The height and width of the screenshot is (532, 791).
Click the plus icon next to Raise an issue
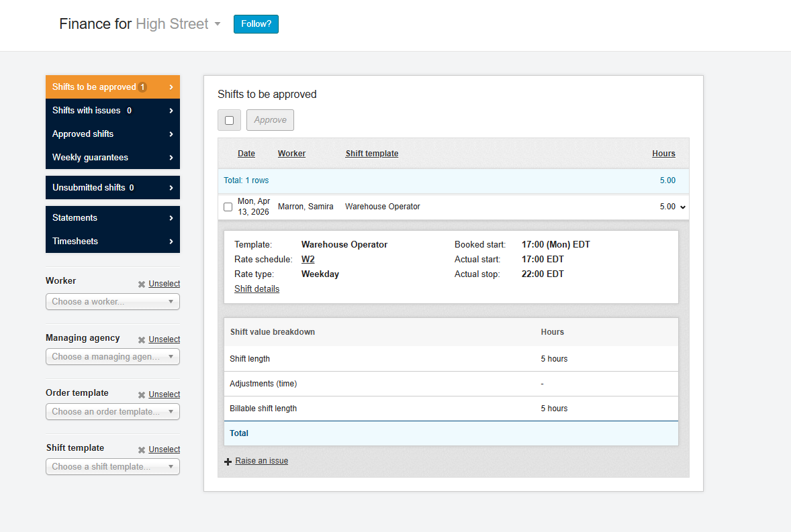tap(228, 462)
